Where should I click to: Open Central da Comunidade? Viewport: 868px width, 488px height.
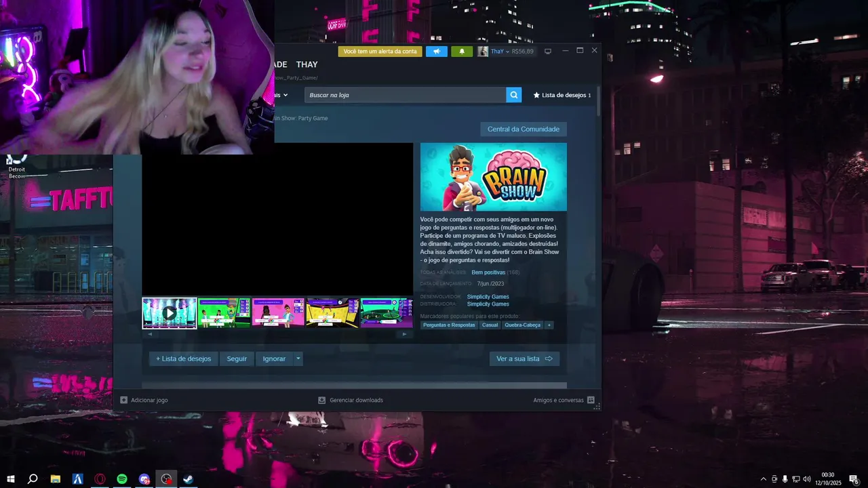[524, 129]
